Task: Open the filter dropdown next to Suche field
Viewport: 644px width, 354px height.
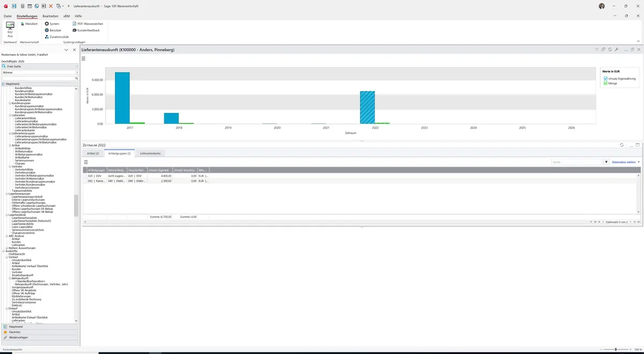Action: (606, 161)
